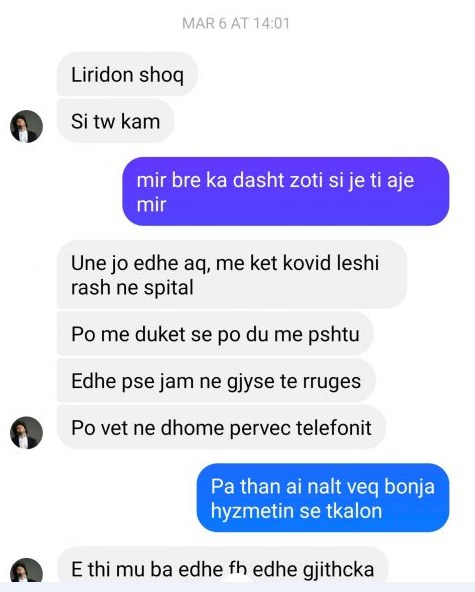Viewport: 475px width, 592px height.
Task: Select the "Po vet ne dhome pervec telefonit" bubble
Action: tap(221, 427)
